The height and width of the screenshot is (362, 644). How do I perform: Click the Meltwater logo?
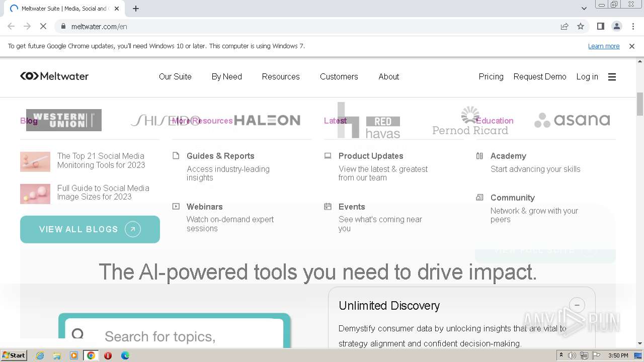coord(54,76)
